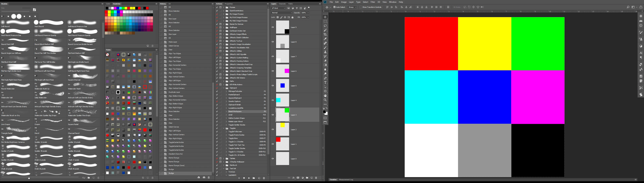Viewport: 644px width, 183px height.
Task: Toggle the Auto-Select checkbox
Action: (335, 7)
